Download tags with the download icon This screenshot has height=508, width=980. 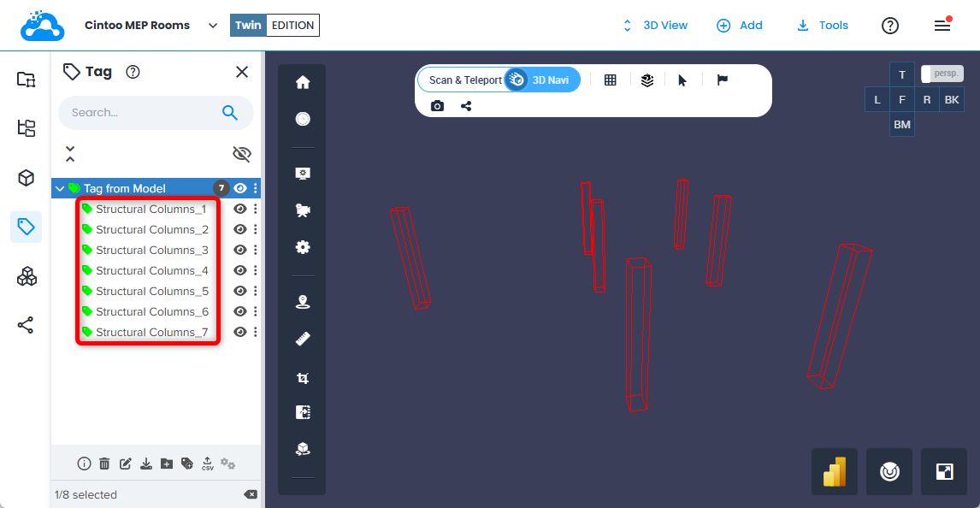tap(146, 464)
